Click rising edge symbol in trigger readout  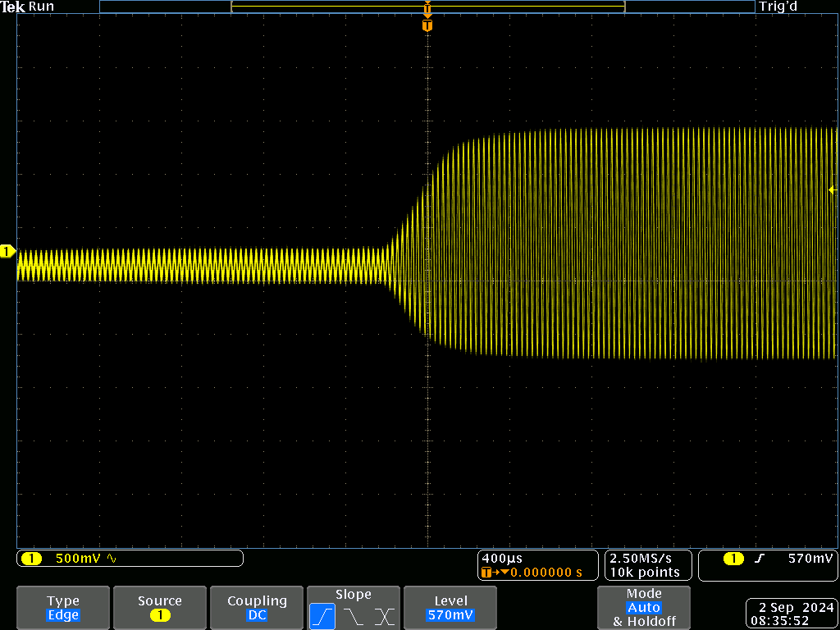pos(760,559)
